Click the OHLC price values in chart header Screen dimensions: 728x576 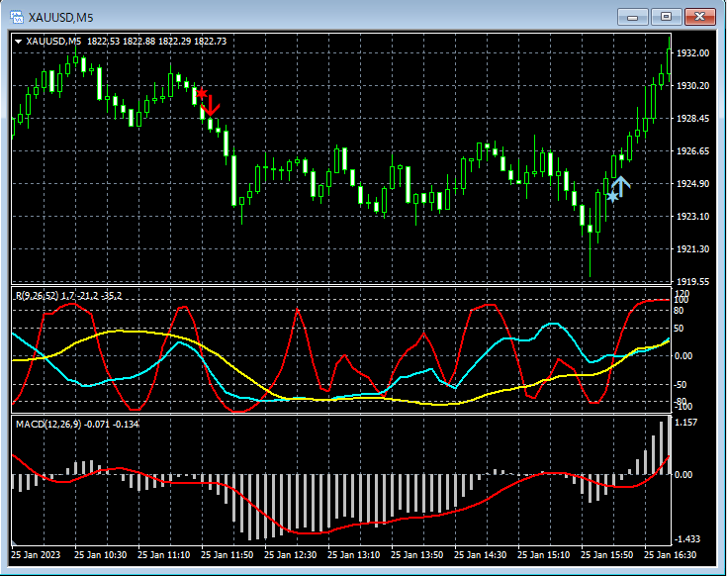pyautogui.click(x=156, y=41)
